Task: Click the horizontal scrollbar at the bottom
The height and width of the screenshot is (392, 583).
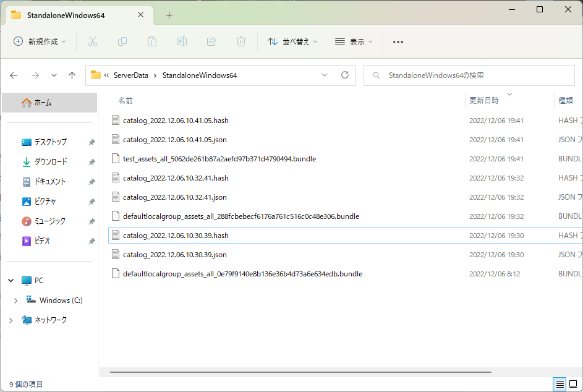Action: (300, 372)
